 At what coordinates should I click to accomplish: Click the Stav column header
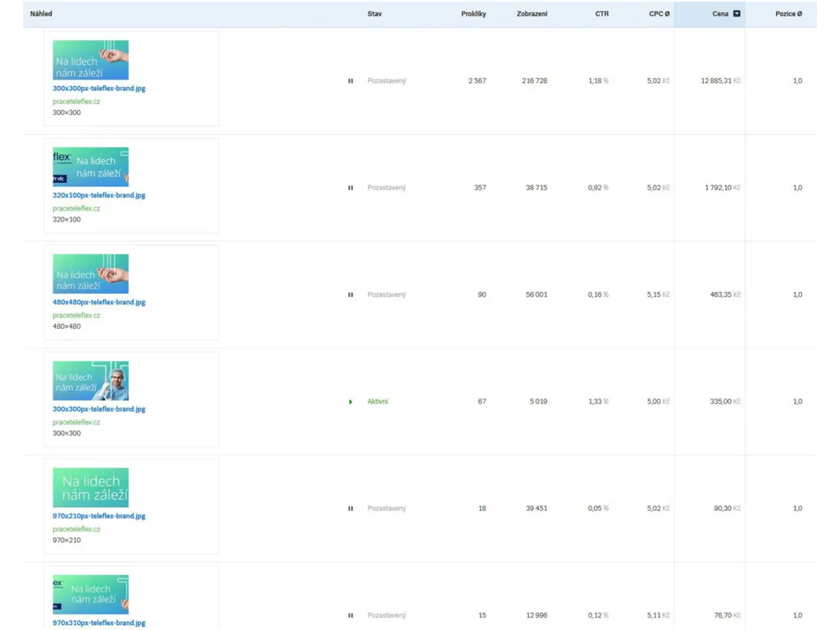point(374,14)
